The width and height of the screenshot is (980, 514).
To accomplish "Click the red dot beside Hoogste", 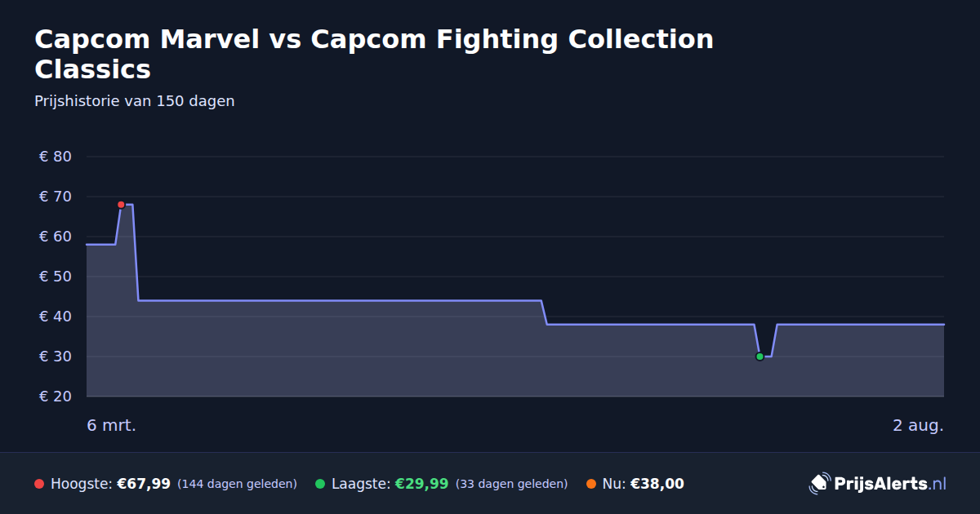I will (x=39, y=484).
